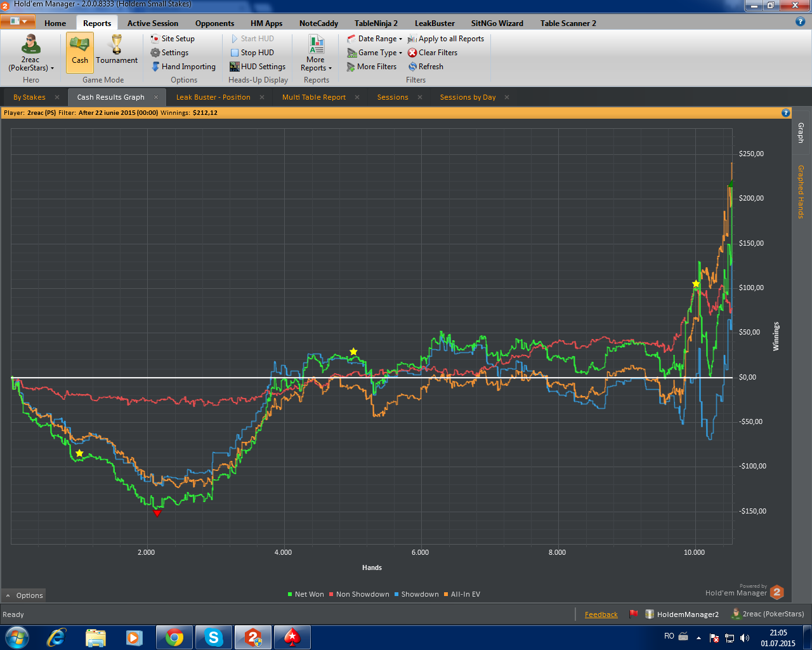Open the Graphed Hands side panel

point(801,192)
